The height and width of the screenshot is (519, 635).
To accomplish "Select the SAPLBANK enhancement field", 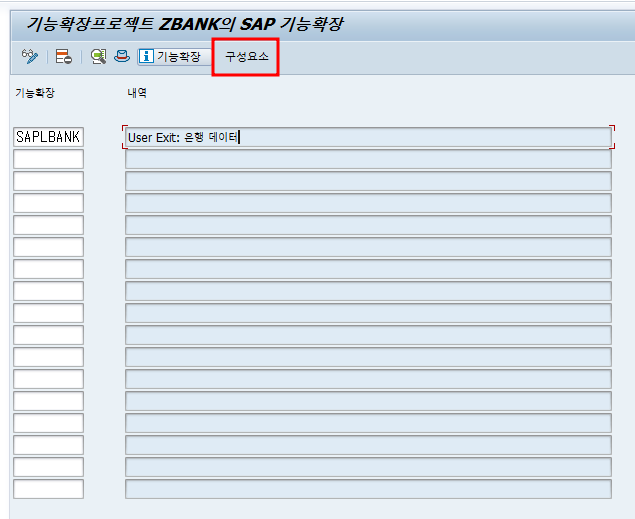I will (x=49, y=137).
